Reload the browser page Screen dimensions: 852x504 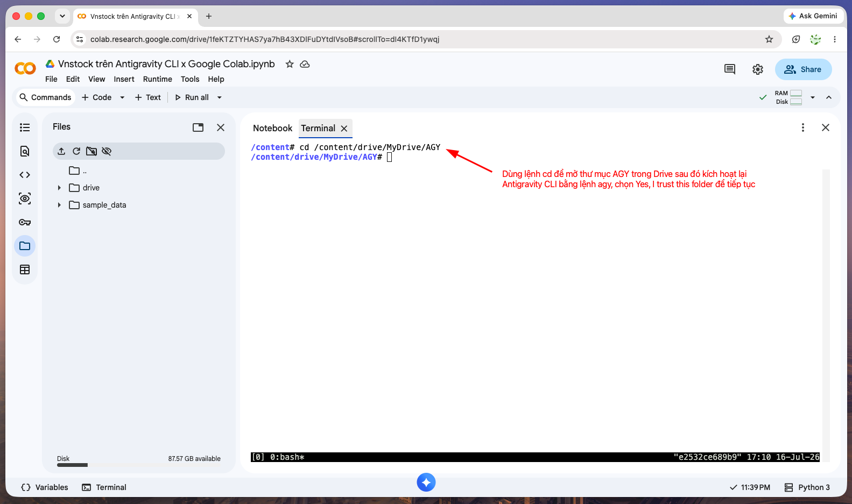[x=57, y=39]
